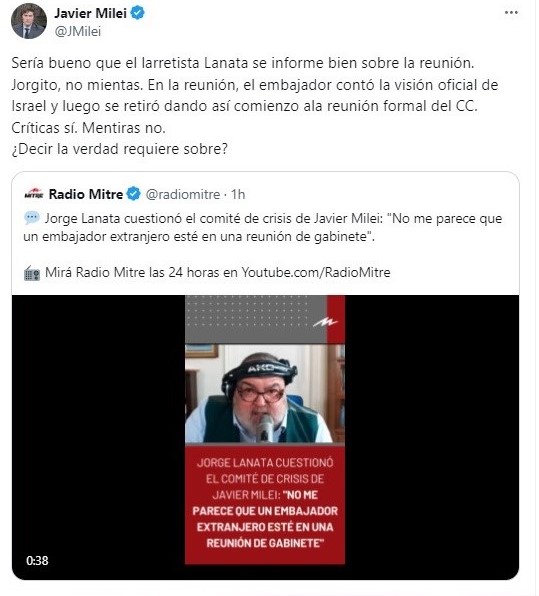Click the red caption banner in the video
Screen dimensions: 539x596
click(x=265, y=503)
